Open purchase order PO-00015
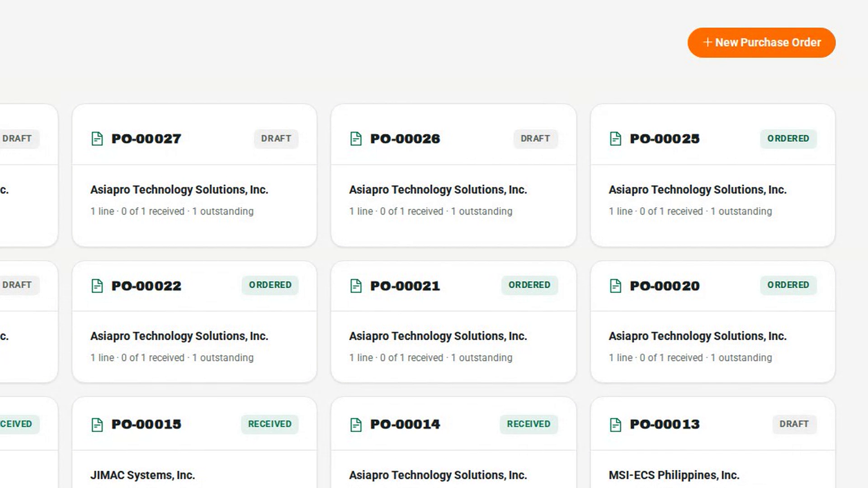 point(146,424)
